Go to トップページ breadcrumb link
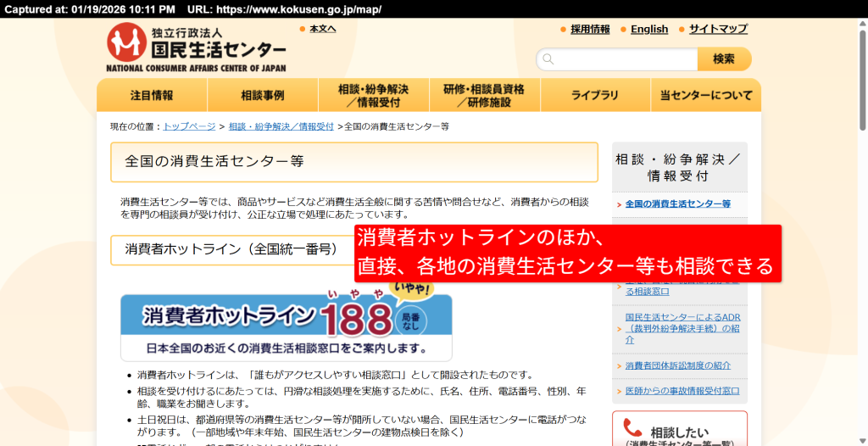 pyautogui.click(x=189, y=126)
